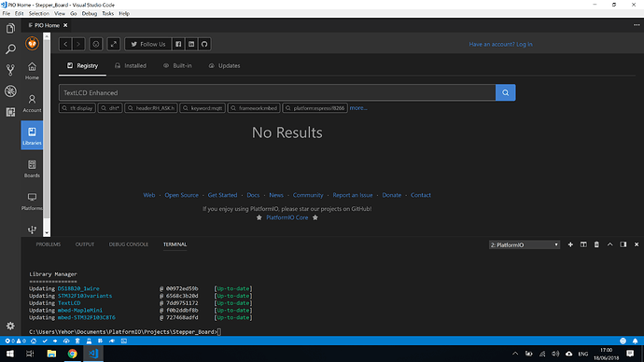This screenshot has width=644, height=362.
Task: Kill the terminal with the trash icon
Action: coord(596,244)
